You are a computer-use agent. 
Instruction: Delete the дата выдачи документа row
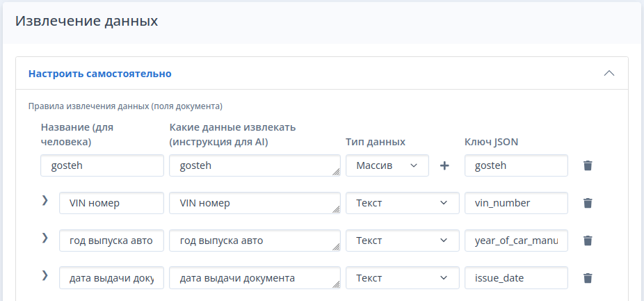tap(588, 278)
